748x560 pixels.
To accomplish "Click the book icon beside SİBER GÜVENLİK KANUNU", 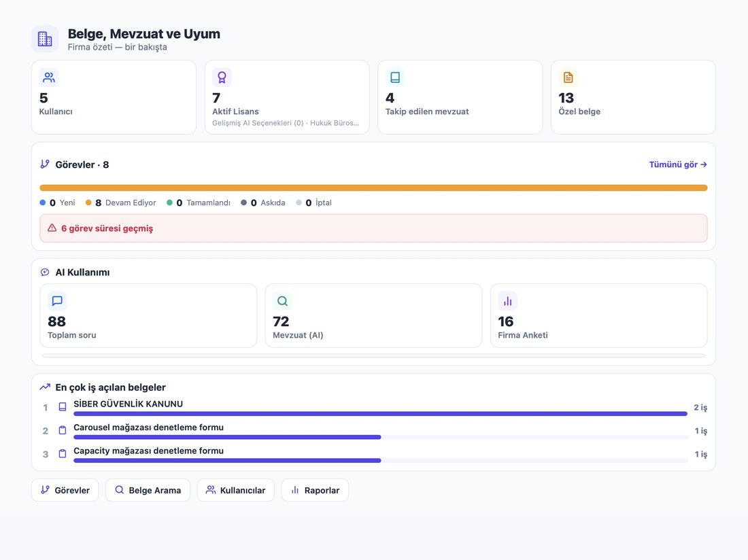I will pyautogui.click(x=63, y=407).
